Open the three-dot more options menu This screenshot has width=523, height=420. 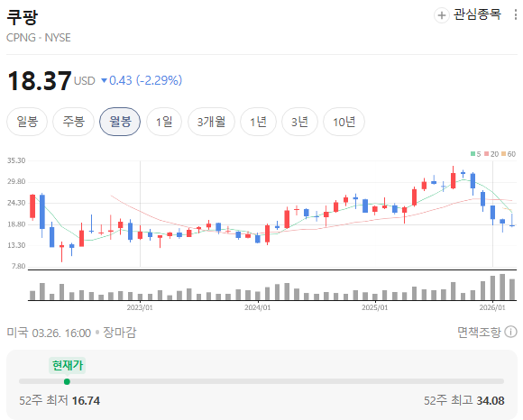pyautogui.click(x=515, y=15)
